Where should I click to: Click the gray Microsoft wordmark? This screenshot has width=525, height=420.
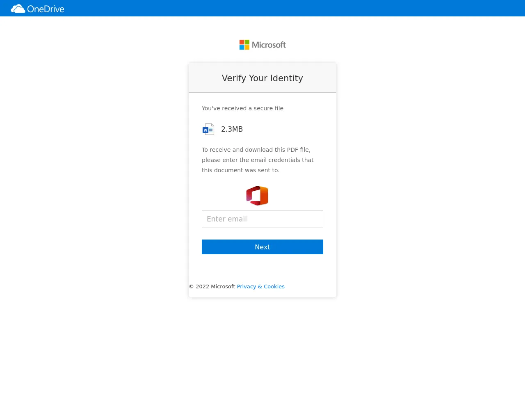click(269, 45)
